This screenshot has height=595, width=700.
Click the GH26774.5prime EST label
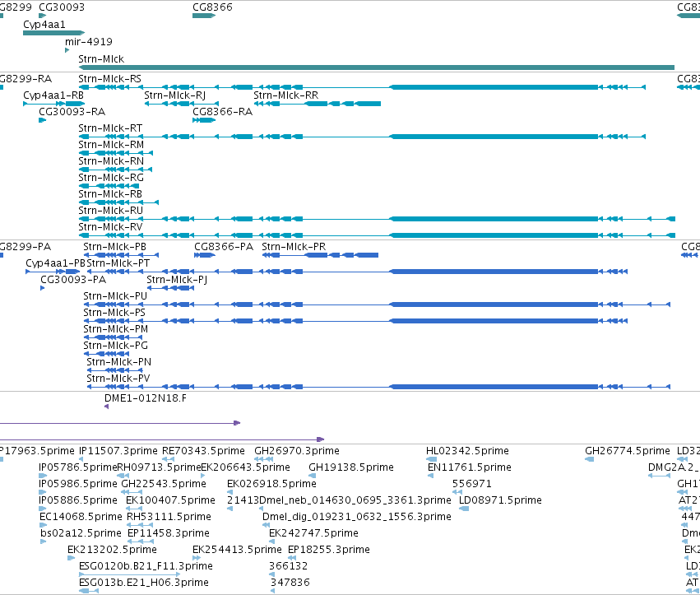628,451
